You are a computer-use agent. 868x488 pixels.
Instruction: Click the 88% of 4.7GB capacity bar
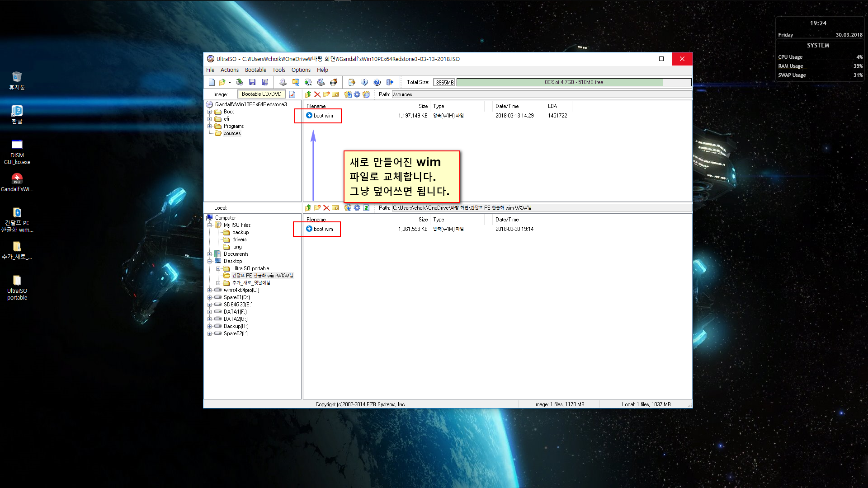574,82
